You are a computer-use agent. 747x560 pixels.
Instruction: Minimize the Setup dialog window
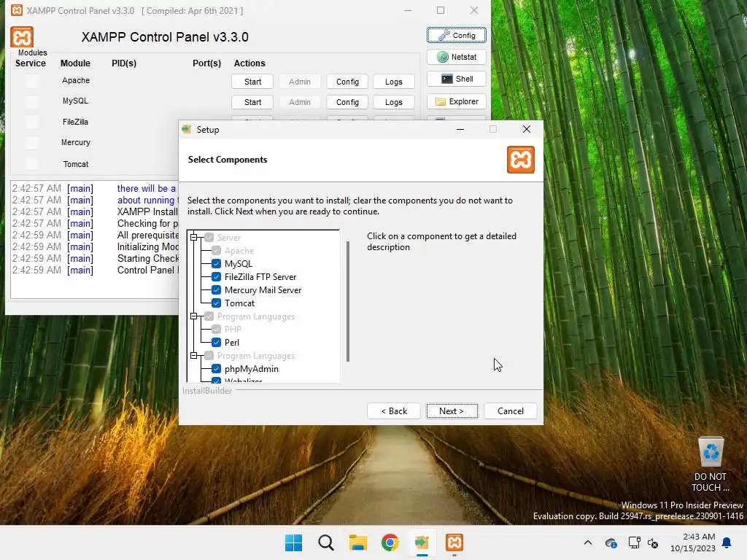tap(460, 130)
